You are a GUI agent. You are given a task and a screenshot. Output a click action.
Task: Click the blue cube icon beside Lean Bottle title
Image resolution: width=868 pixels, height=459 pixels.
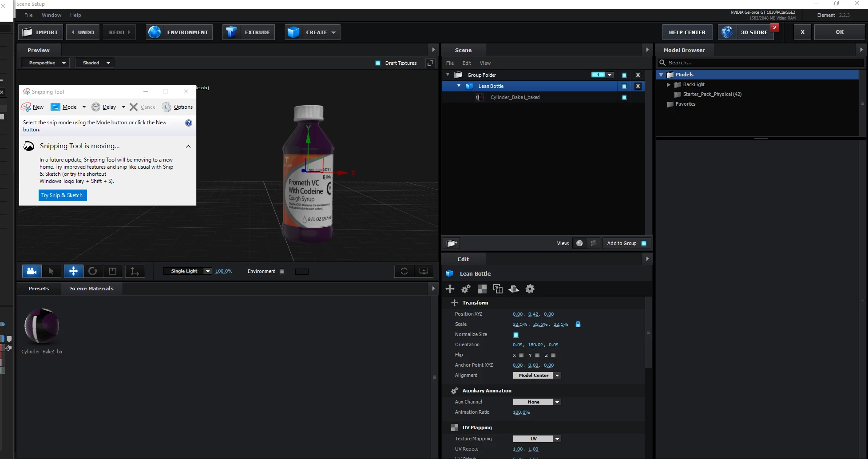[x=449, y=274]
